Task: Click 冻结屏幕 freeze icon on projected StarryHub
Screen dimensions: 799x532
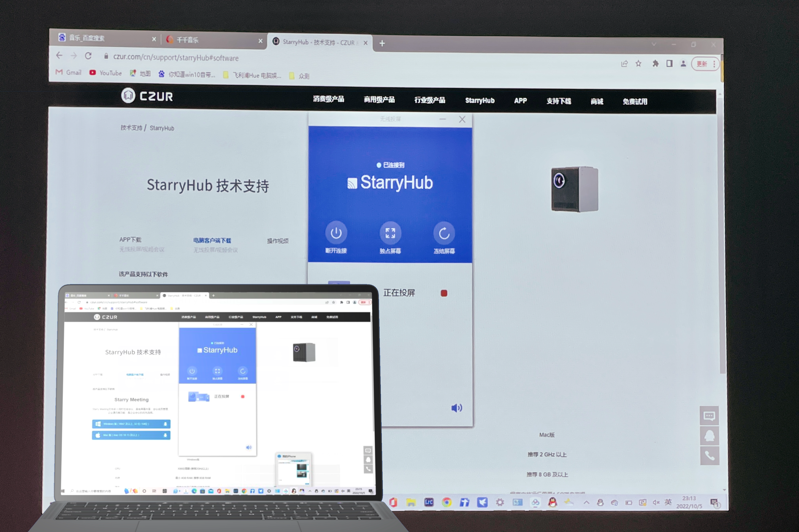Action: 444,233
